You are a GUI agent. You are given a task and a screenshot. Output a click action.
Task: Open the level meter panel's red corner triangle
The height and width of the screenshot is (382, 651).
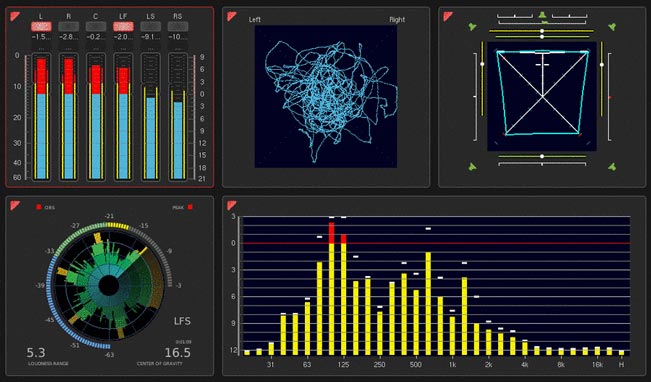coord(15,17)
